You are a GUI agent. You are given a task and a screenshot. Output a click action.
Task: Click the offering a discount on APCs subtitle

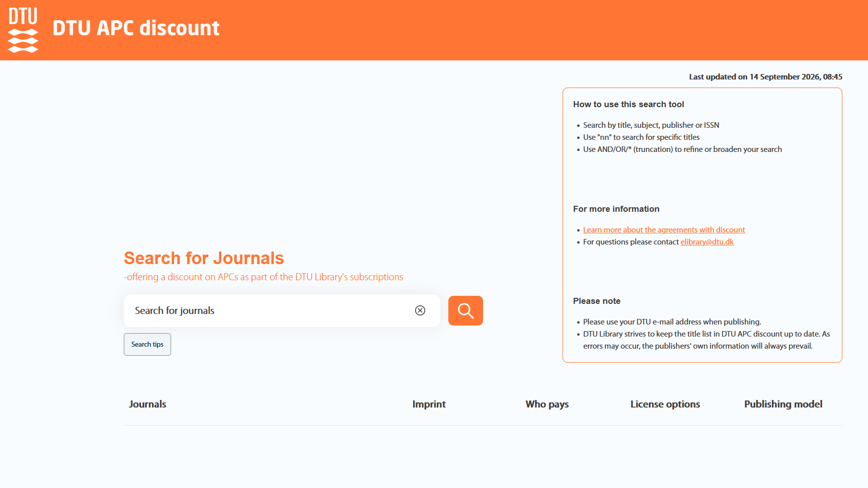(263, 277)
